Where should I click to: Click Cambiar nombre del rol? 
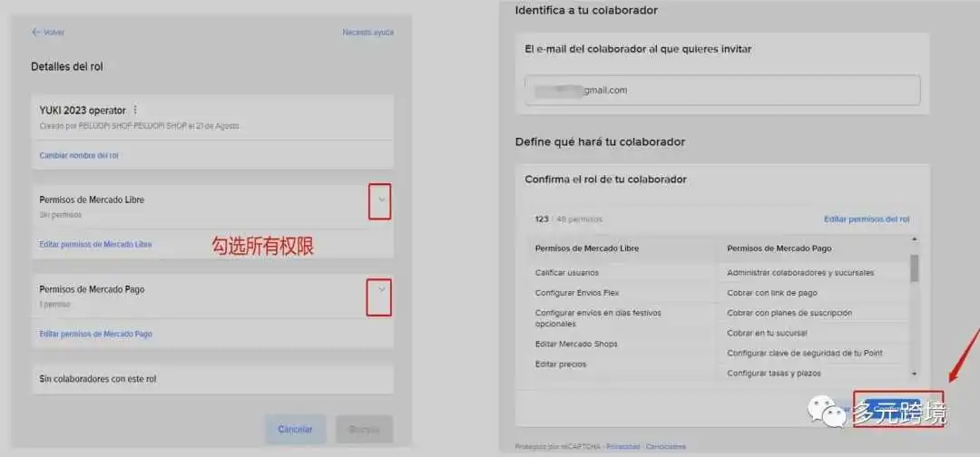(79, 155)
